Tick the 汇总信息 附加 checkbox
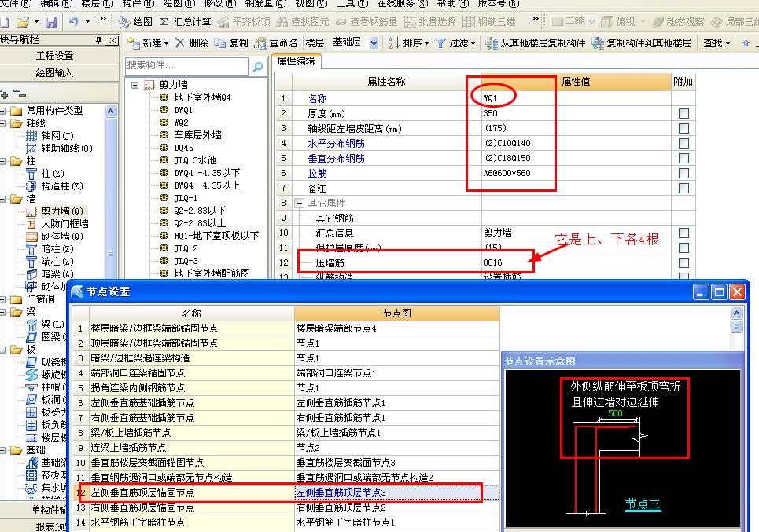 coord(683,233)
